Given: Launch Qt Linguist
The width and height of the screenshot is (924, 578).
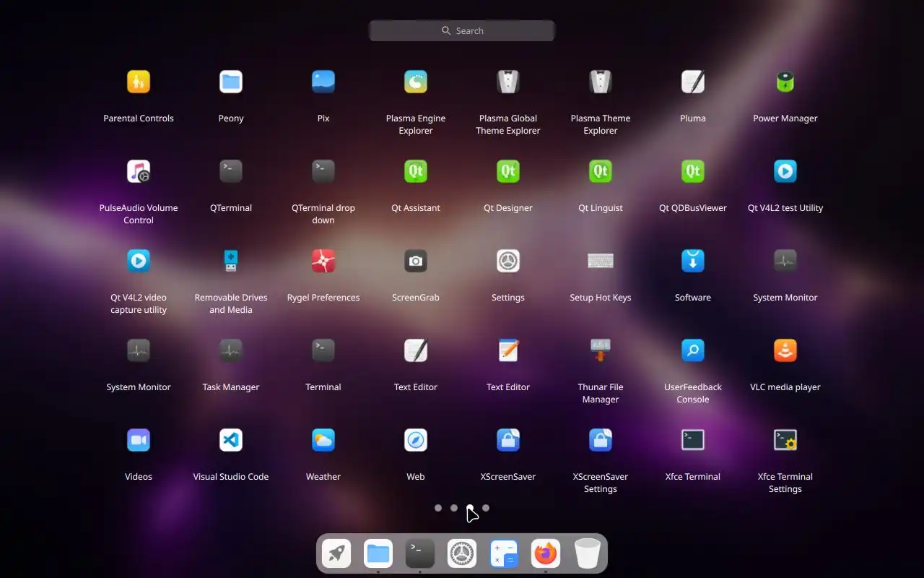Looking at the screenshot, I should pos(601,171).
